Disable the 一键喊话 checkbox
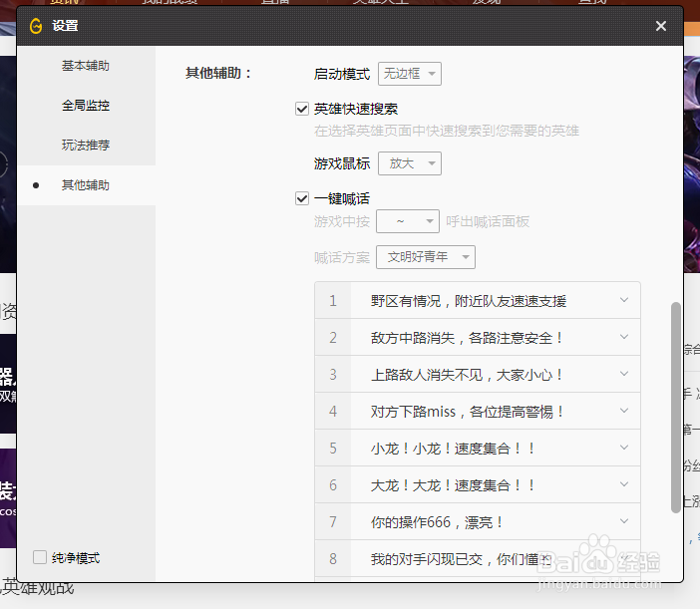Screen dimensions: 700x609 [302, 198]
